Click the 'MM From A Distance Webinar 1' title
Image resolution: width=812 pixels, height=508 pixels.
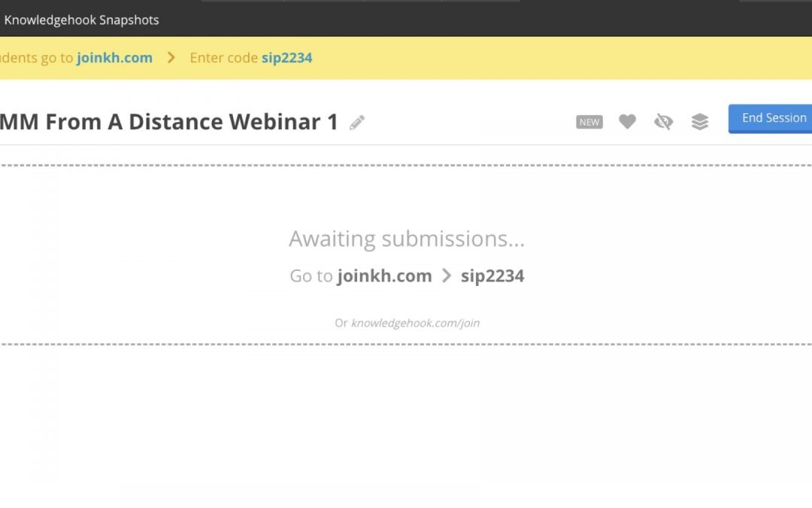[169, 122]
